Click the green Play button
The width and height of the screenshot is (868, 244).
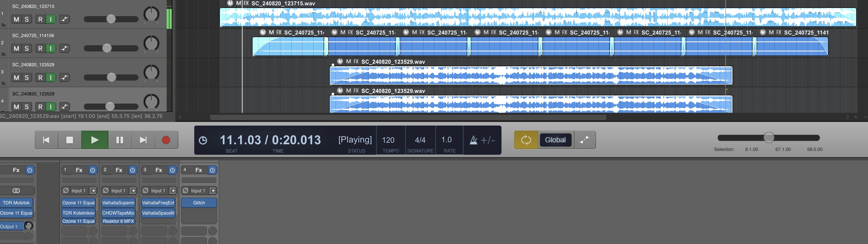(95, 140)
